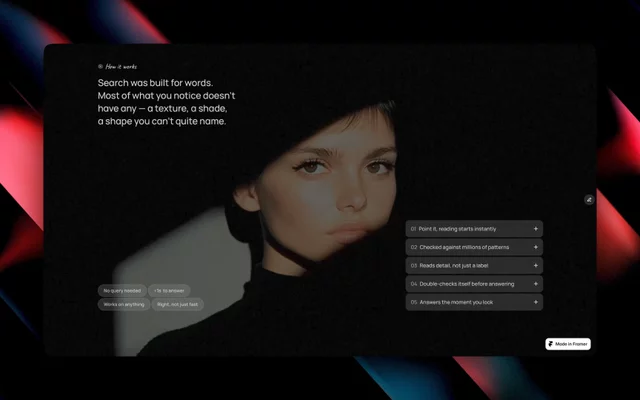Click the 'No query needed' pill
Viewport: 640px width, 400px height.
(x=122, y=291)
